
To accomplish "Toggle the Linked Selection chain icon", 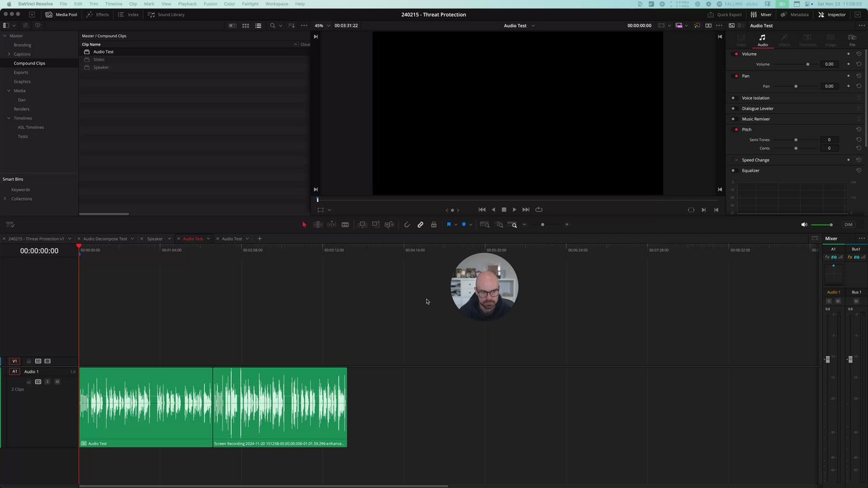I will point(420,224).
